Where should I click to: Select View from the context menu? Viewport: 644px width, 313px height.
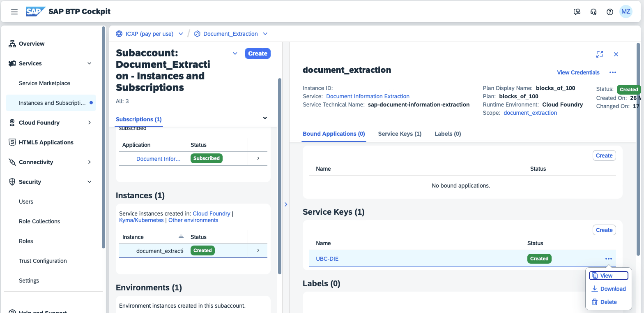(x=609, y=276)
